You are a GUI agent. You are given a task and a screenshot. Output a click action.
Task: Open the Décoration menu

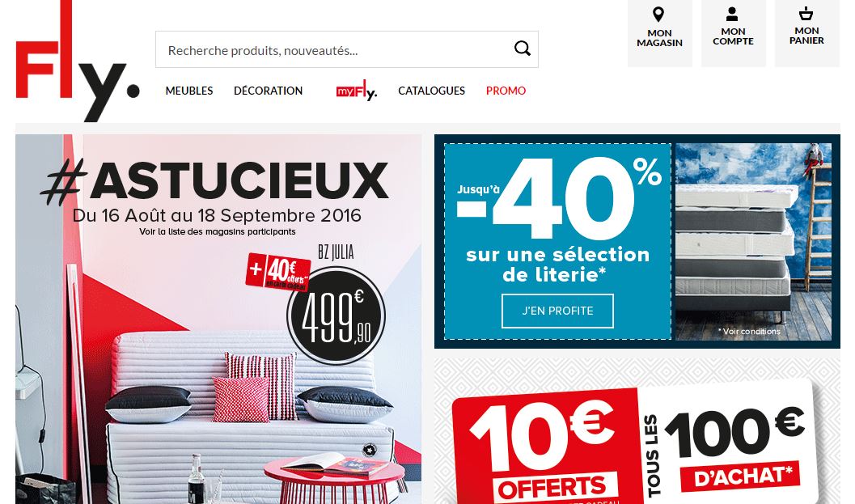[269, 91]
